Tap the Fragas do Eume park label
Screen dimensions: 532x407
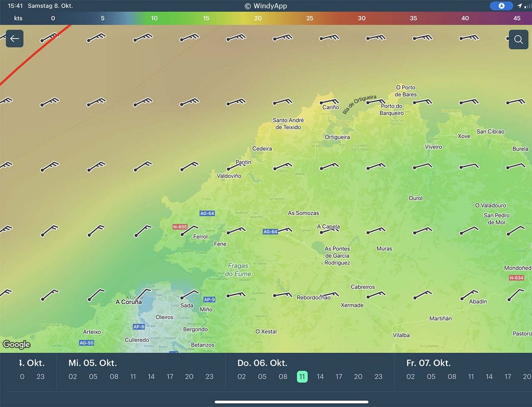(239, 270)
